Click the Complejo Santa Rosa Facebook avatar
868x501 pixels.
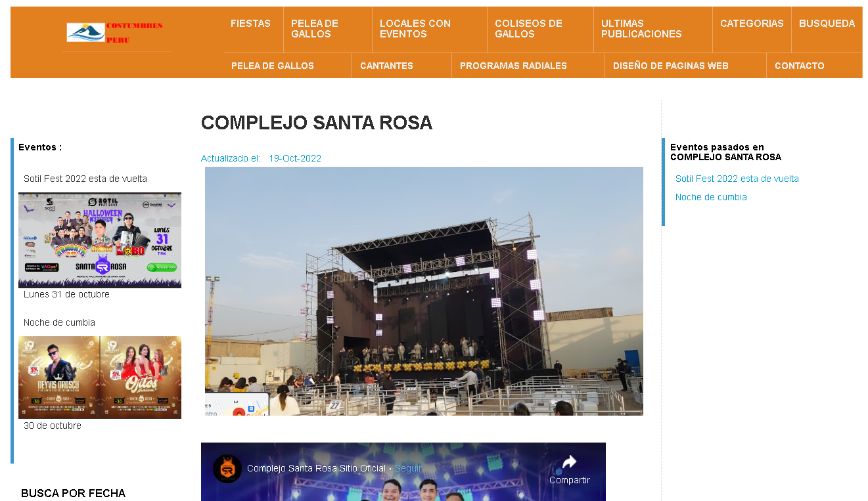(x=227, y=469)
